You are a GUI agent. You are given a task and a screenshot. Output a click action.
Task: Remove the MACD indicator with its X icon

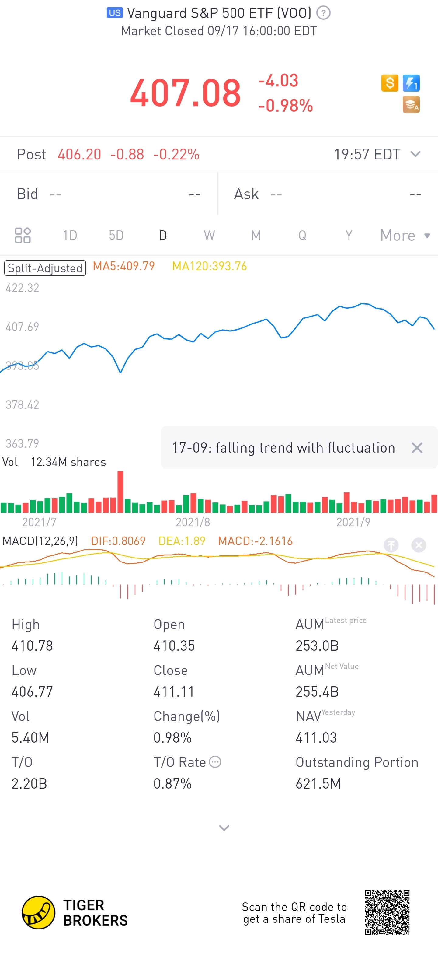coord(419,545)
